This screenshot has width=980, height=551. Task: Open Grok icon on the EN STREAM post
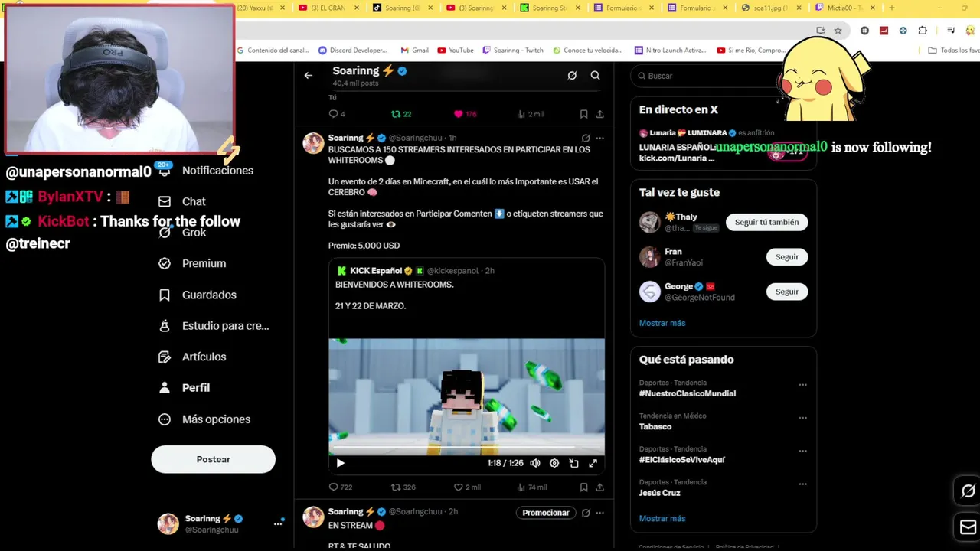586,513
